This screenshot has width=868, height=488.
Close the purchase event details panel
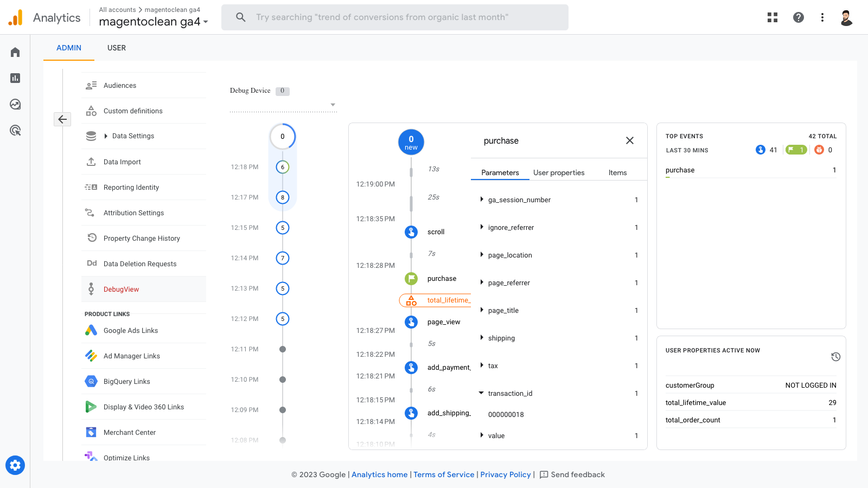click(630, 140)
